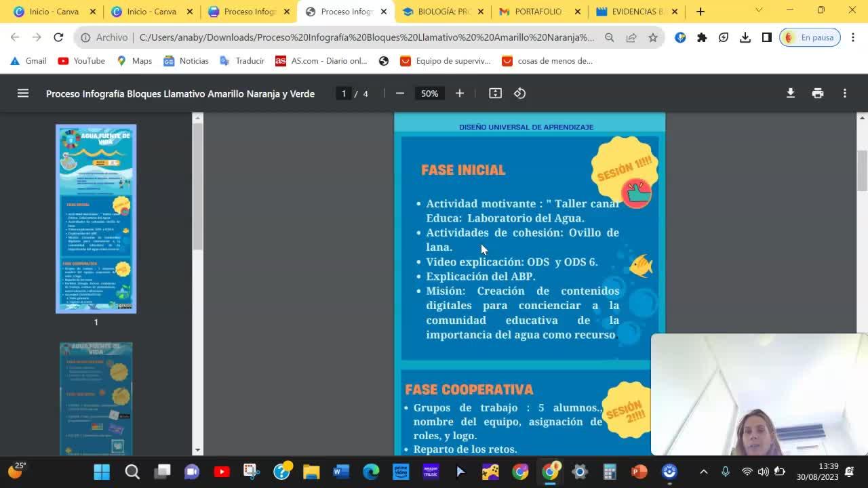868x488 pixels.
Task: Open Equipo de superviv... bookmark
Action: click(x=445, y=61)
